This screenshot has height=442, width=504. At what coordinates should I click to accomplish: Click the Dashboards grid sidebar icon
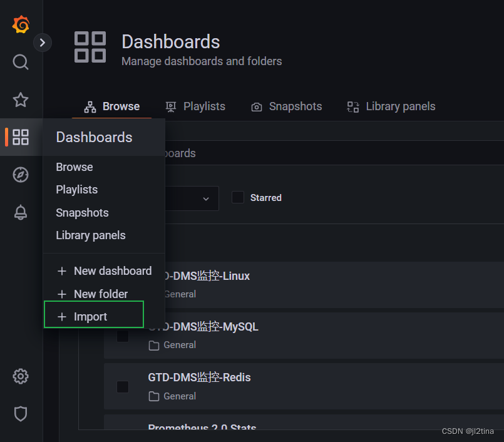coord(21,137)
